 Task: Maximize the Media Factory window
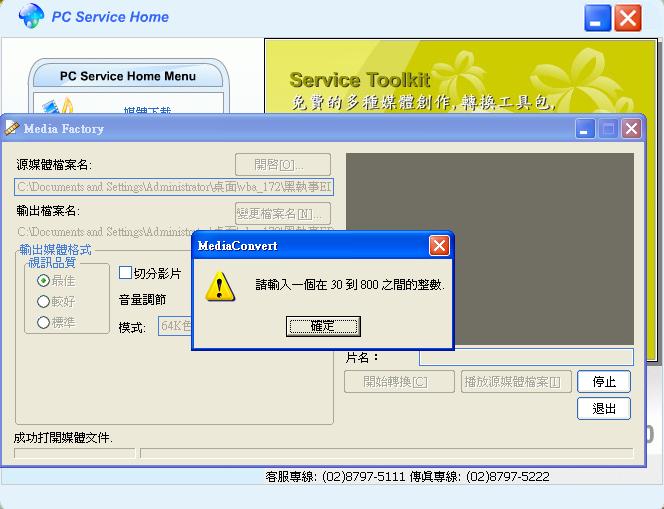pyautogui.click(x=608, y=128)
